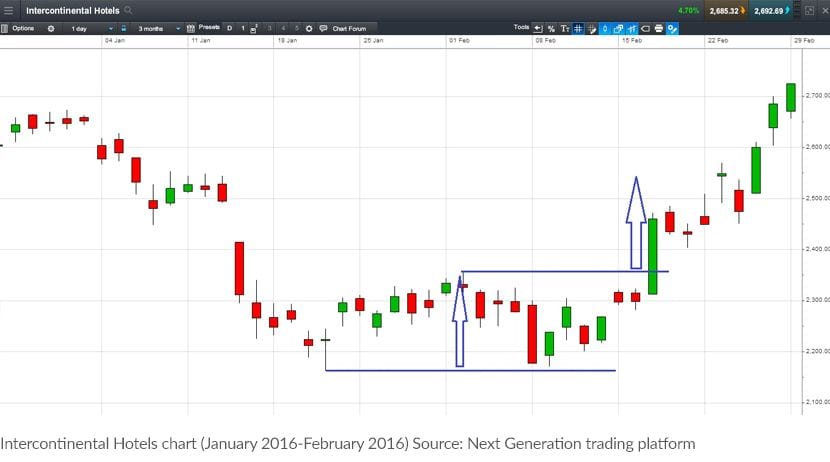Open chart settings gear beside Options

[50, 28]
